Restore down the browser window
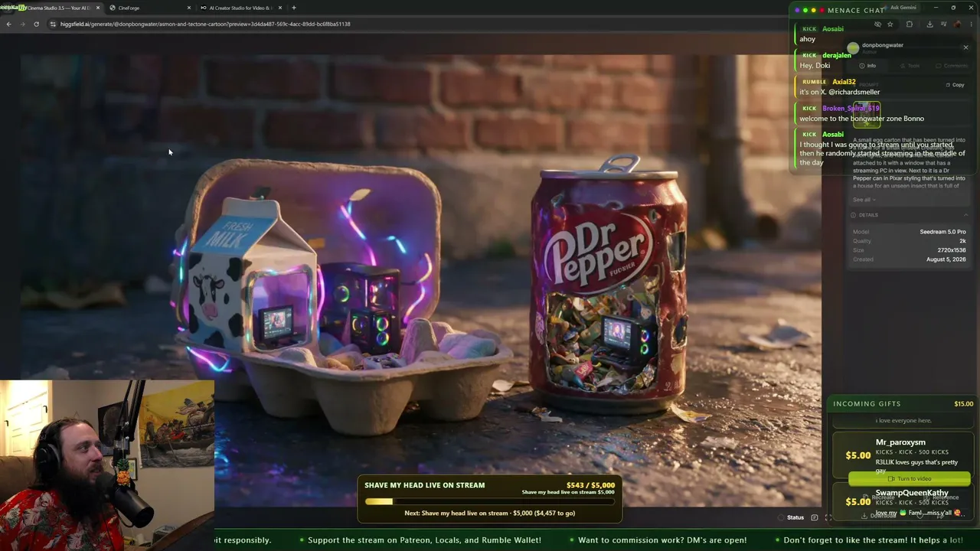 [x=953, y=8]
